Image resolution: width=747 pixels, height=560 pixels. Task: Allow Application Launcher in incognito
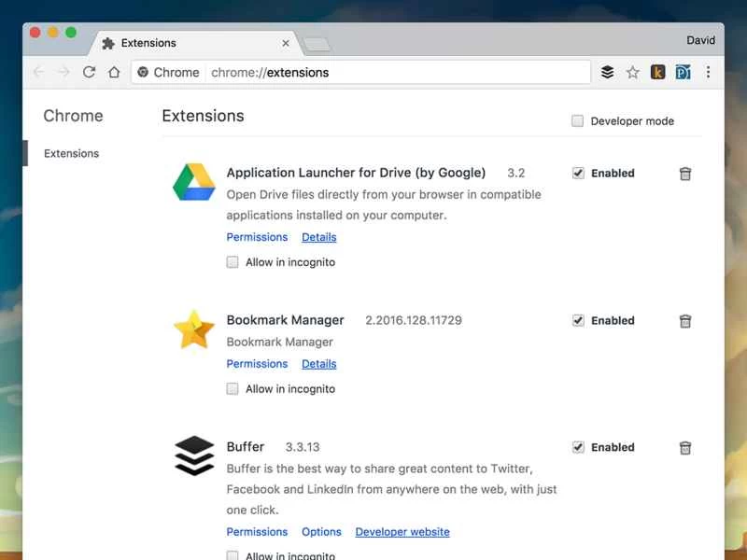(232, 262)
